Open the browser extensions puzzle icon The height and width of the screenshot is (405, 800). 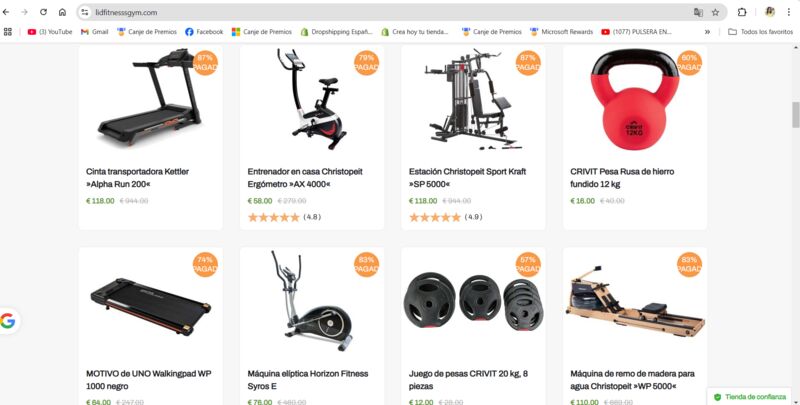(742, 12)
